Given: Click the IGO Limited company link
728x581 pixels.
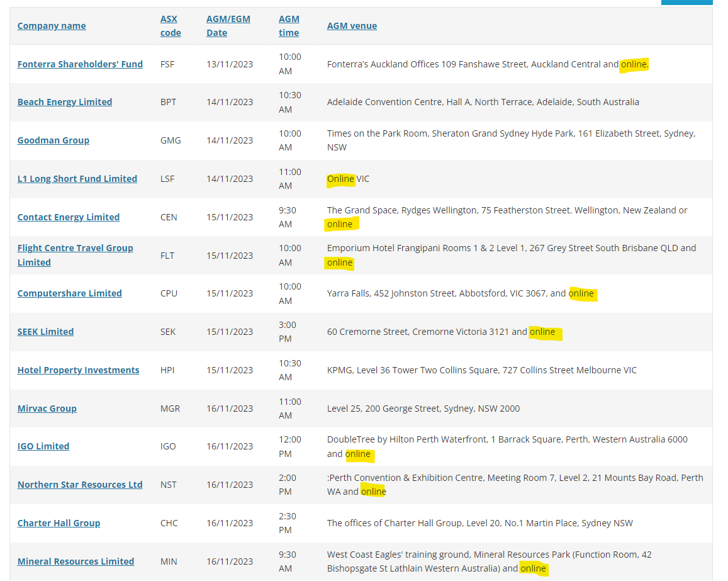Looking at the screenshot, I should 43,446.
